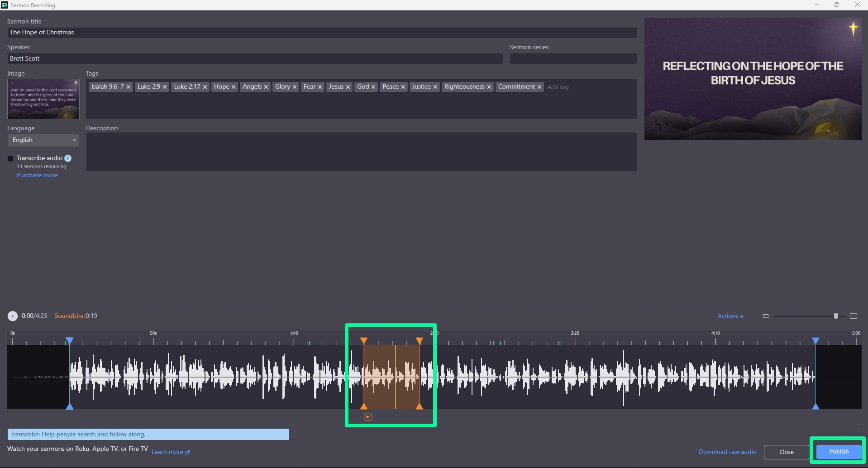The image size is (868, 468).
Task: Click the zoom-out waveform icon
Action: click(765, 316)
